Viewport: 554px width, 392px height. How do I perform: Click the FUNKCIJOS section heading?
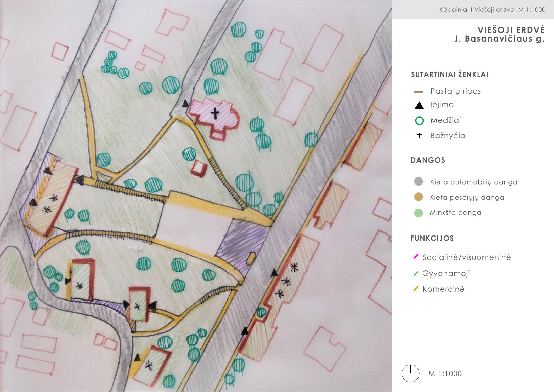(x=432, y=238)
